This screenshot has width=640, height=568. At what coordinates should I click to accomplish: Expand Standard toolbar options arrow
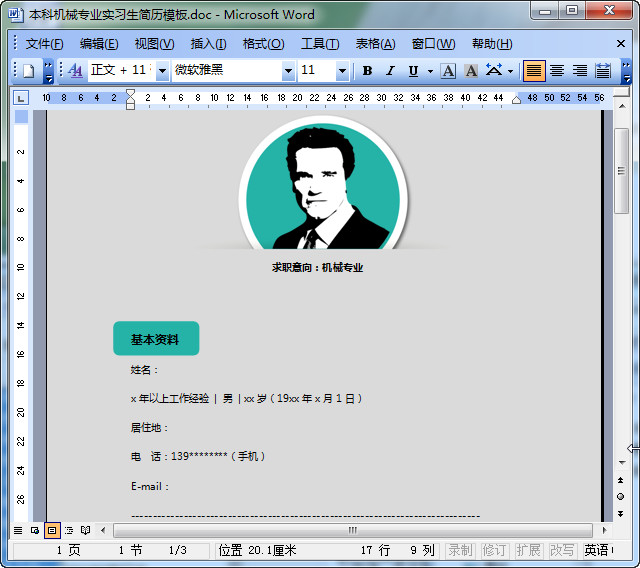point(48,71)
